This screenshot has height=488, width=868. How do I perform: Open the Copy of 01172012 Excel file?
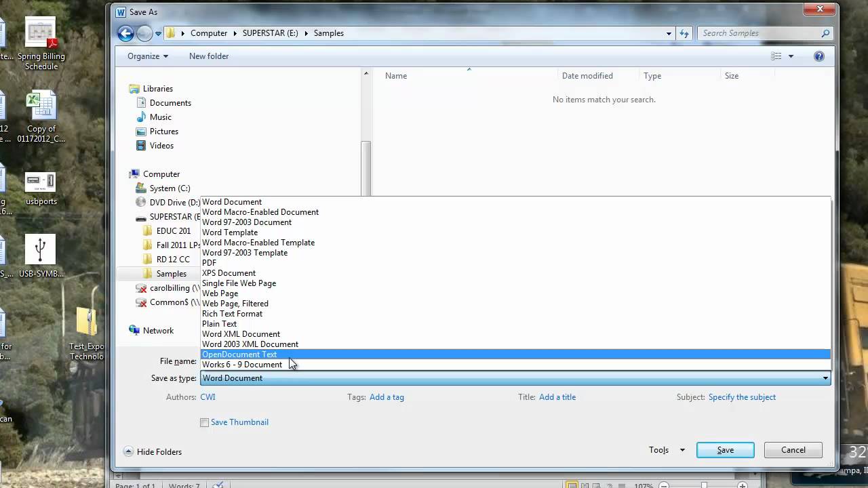[41, 117]
